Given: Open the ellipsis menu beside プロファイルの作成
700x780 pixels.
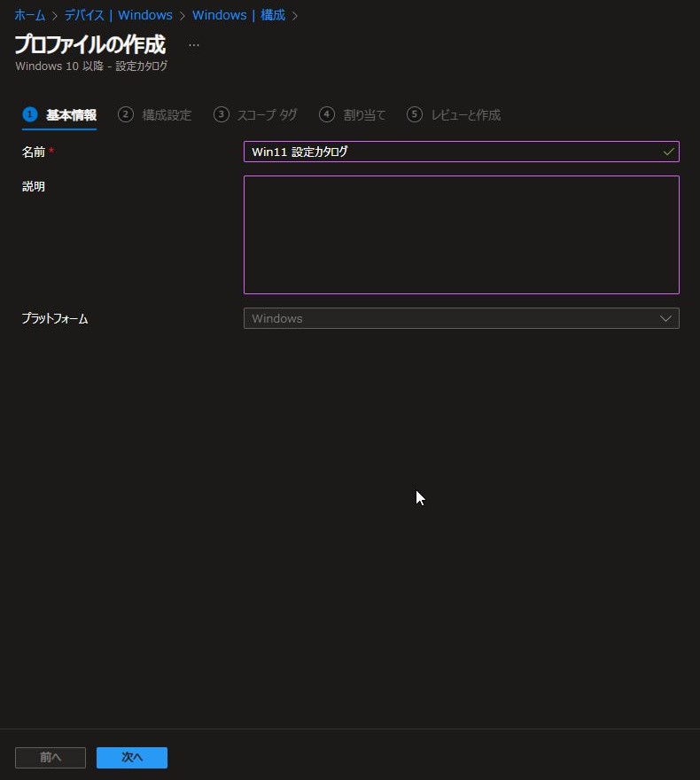Looking at the screenshot, I should [194, 44].
